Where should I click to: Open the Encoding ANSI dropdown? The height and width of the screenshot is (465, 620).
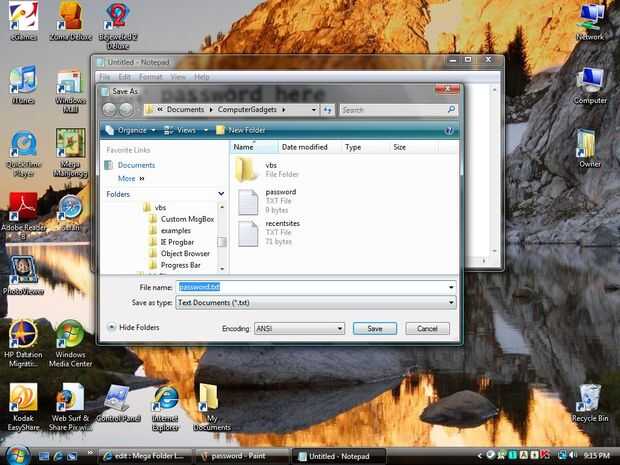coord(299,329)
